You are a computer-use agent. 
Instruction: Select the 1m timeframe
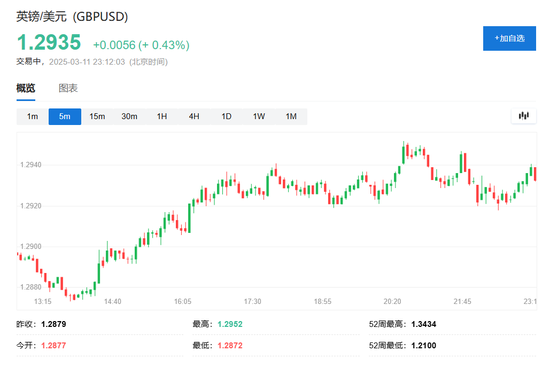point(32,116)
